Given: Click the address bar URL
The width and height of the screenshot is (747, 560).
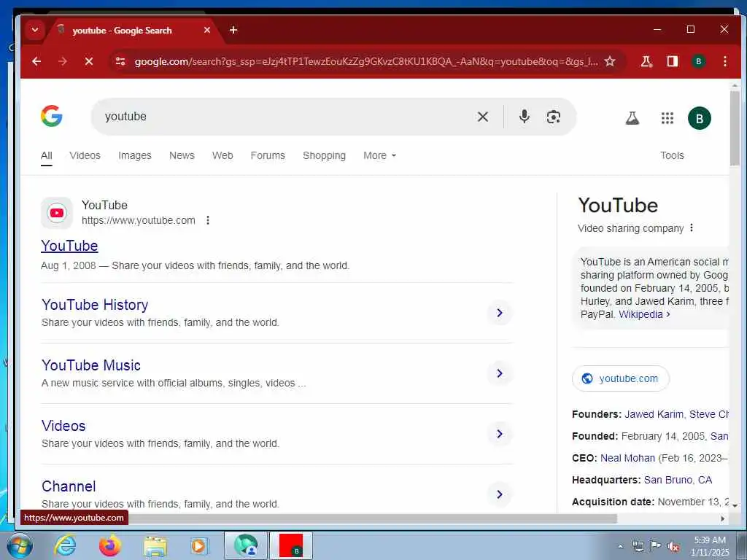Looking at the screenshot, I should 366,61.
